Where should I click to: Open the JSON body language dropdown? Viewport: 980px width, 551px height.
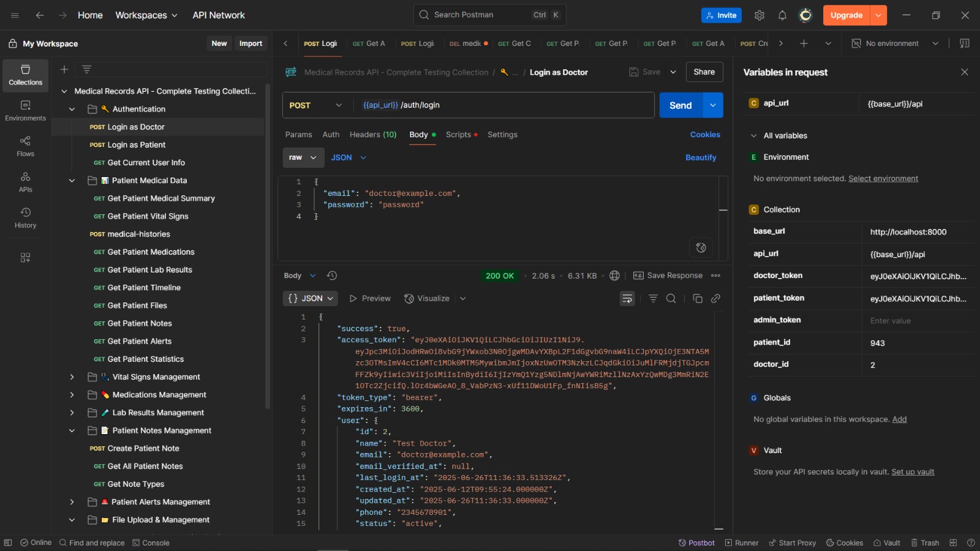point(349,157)
